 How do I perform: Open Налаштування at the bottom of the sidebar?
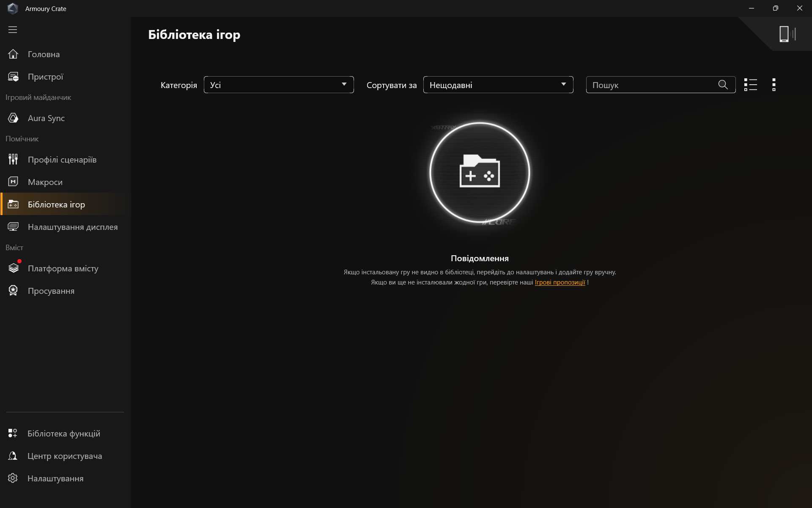click(x=55, y=478)
